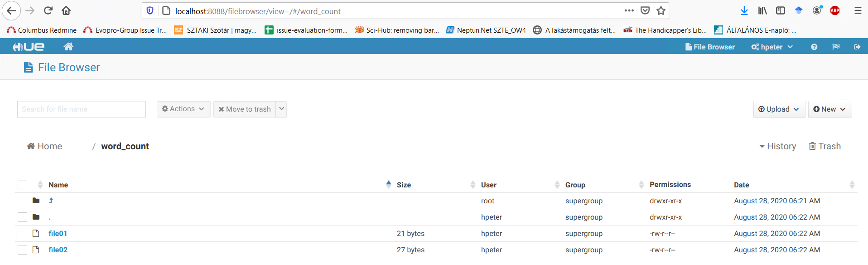Expand the New dropdown menu
The width and height of the screenshot is (868, 265).
[829, 109]
